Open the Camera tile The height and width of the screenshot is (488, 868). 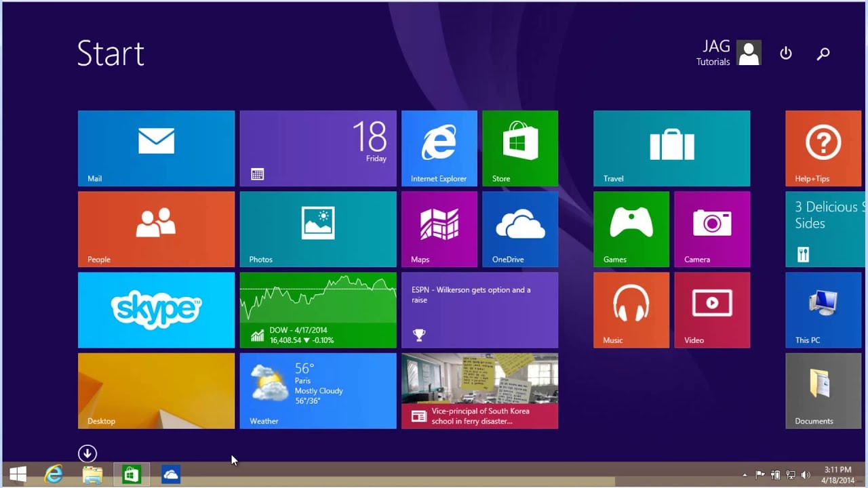pos(712,229)
